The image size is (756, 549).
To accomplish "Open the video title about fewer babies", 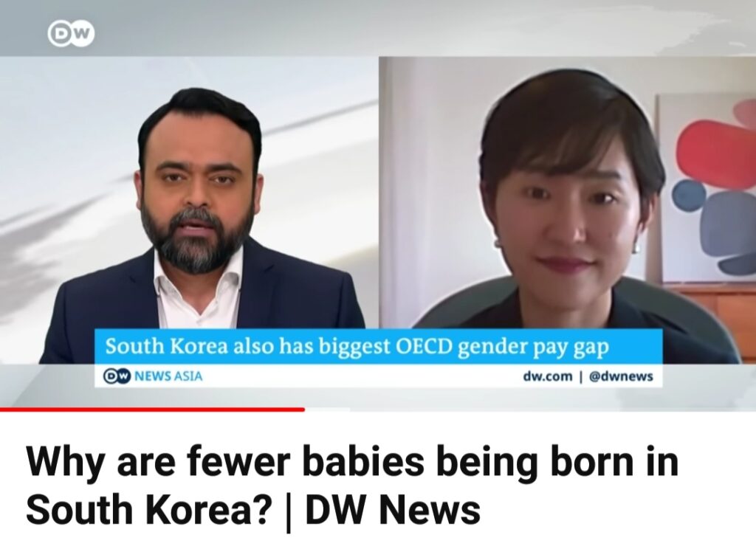I will click(x=352, y=485).
